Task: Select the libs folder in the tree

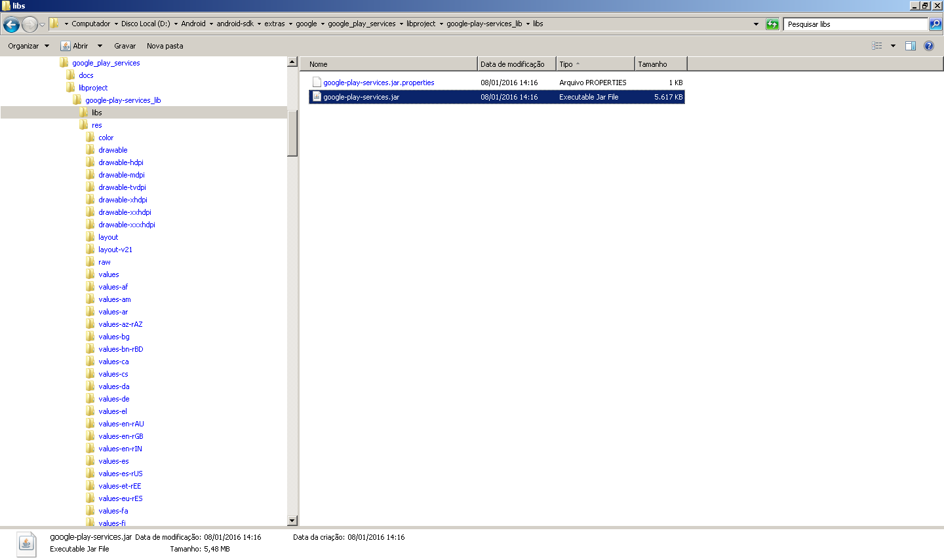Action: (97, 113)
